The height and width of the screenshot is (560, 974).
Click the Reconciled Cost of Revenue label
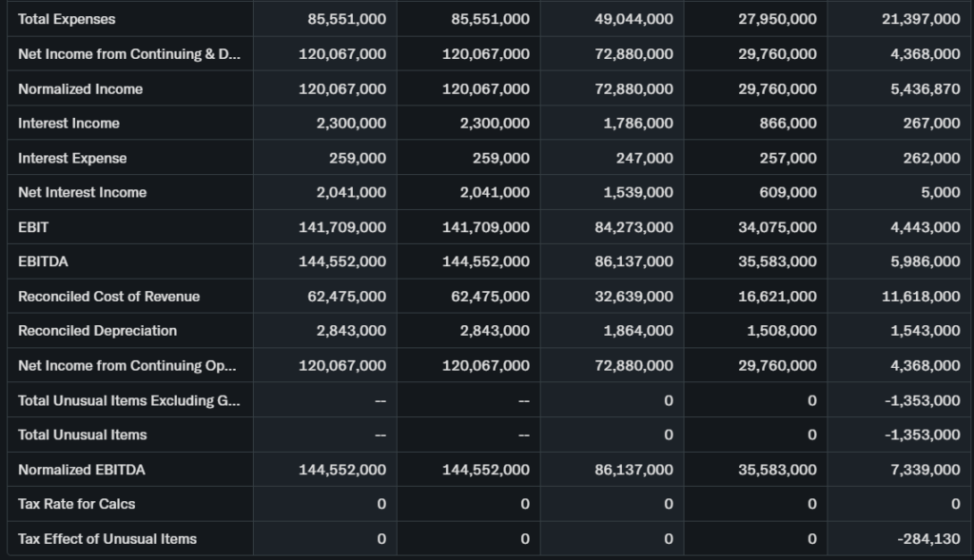(108, 296)
